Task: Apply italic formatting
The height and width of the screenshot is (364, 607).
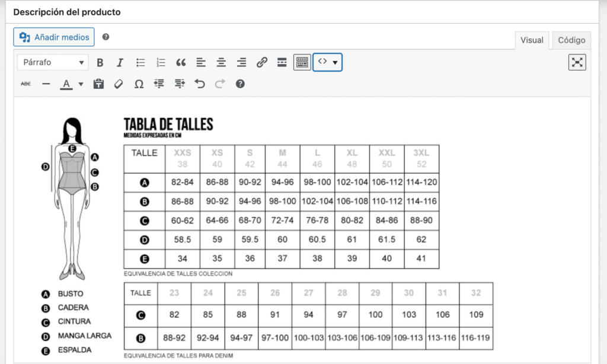Action: (119, 62)
